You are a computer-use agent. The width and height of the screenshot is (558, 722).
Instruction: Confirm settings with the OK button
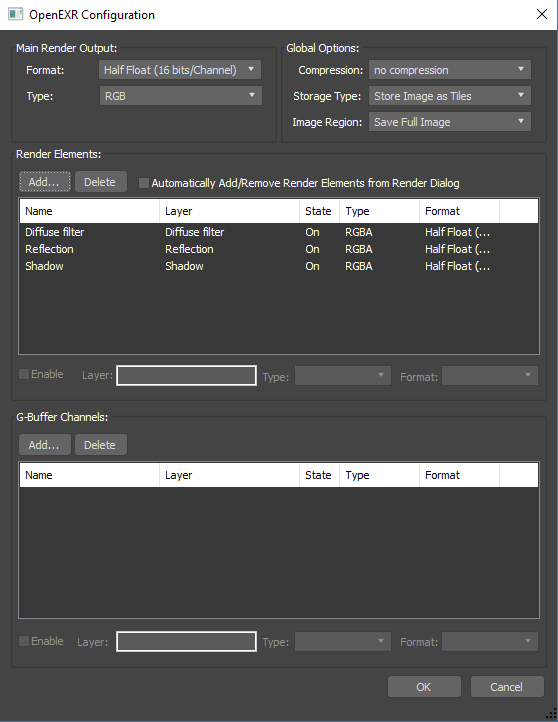pos(424,687)
